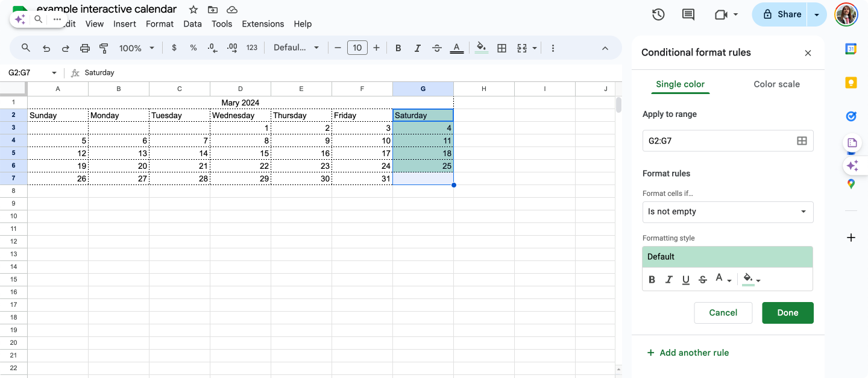Open the Insert menu
The image size is (868, 378).
[125, 24]
